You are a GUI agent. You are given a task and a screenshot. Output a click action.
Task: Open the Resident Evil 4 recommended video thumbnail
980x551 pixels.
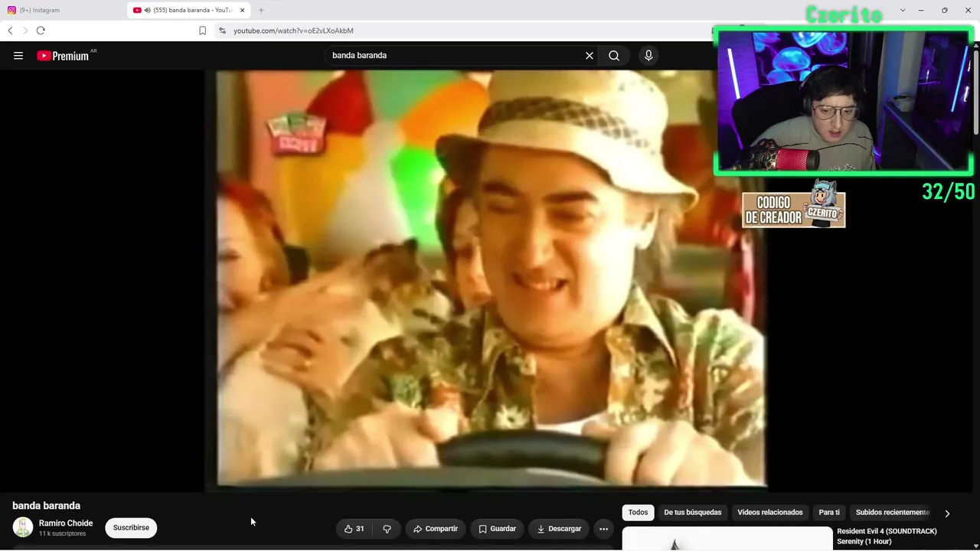[x=727, y=539]
